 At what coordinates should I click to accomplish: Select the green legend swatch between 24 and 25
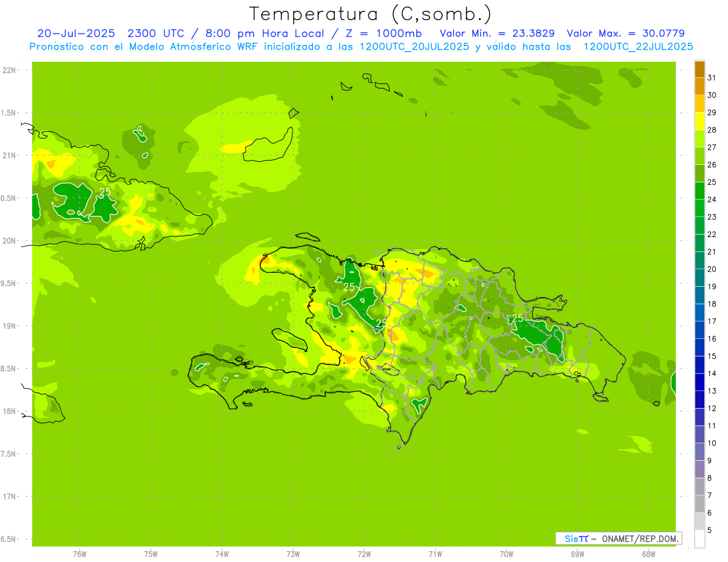click(699, 191)
